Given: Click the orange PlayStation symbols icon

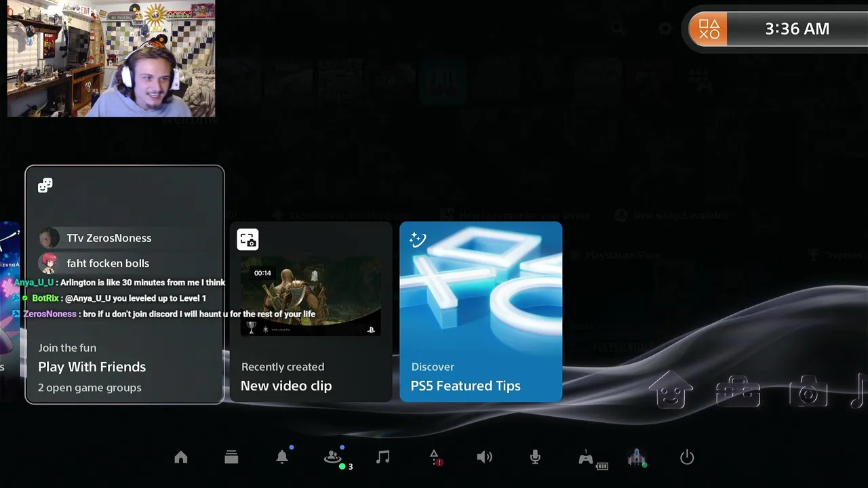Looking at the screenshot, I should pos(709,29).
